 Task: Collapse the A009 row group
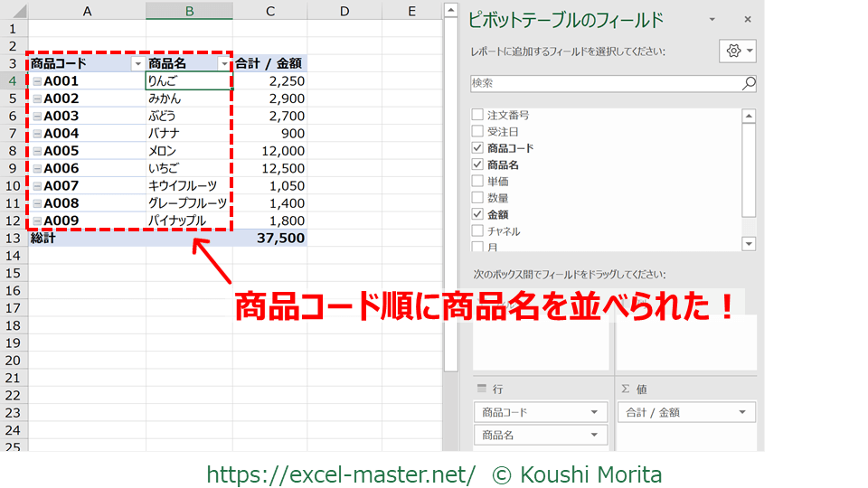[37, 221]
